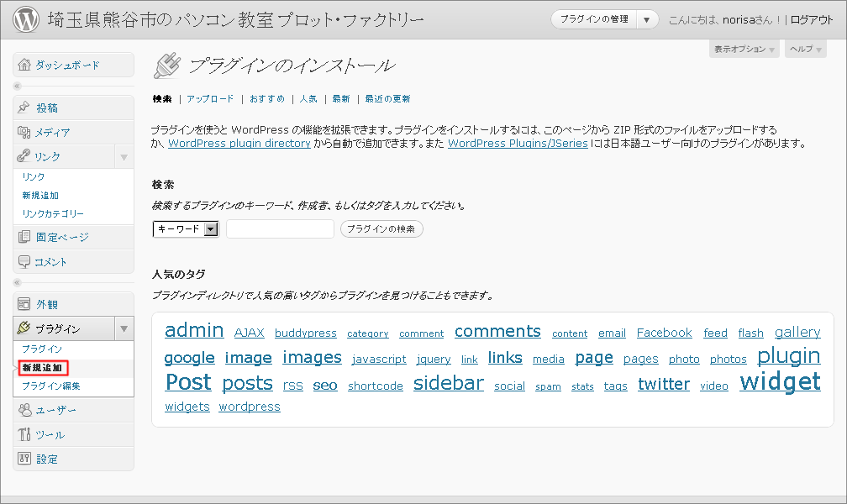
Task: Click the shortcode tag link
Action: (376, 386)
